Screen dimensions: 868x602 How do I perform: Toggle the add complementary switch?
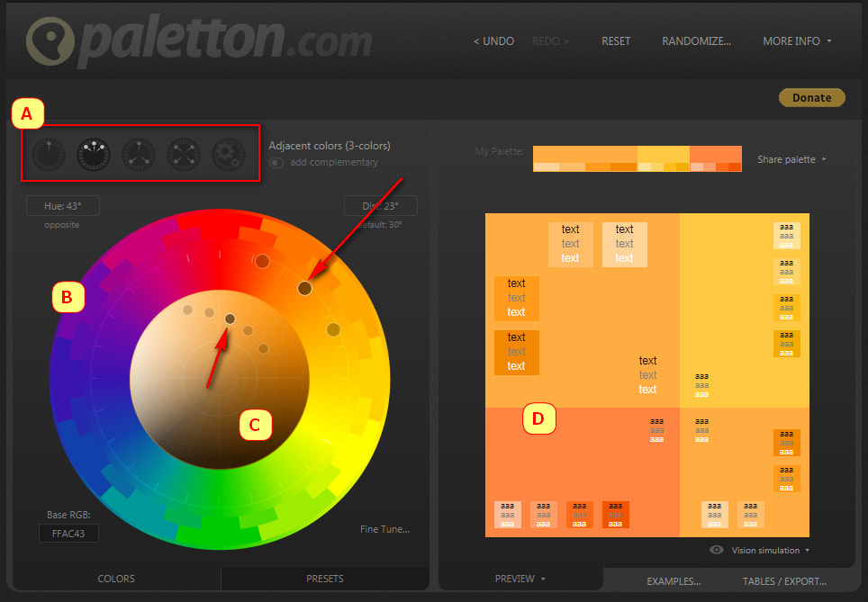276,163
